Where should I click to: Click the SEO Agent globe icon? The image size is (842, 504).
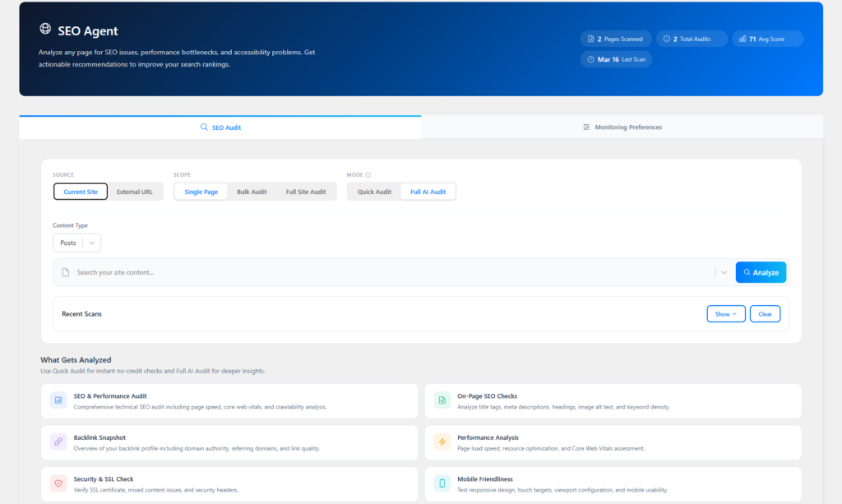(x=45, y=30)
